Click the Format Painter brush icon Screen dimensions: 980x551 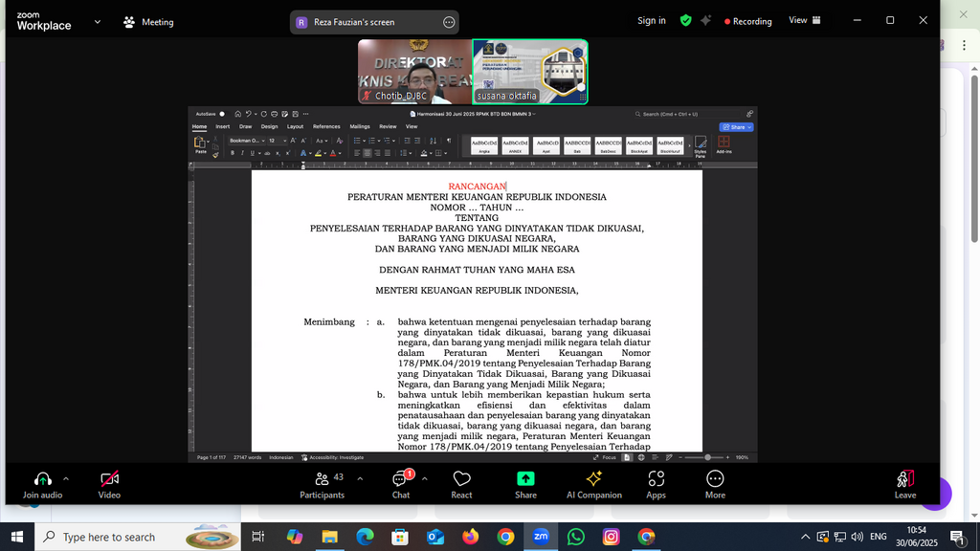tap(215, 155)
